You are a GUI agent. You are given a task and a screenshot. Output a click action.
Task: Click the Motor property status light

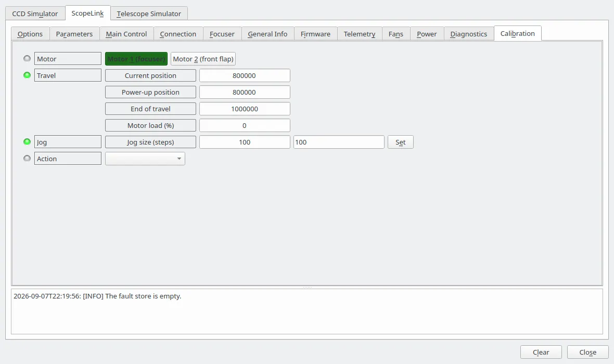[x=27, y=59]
